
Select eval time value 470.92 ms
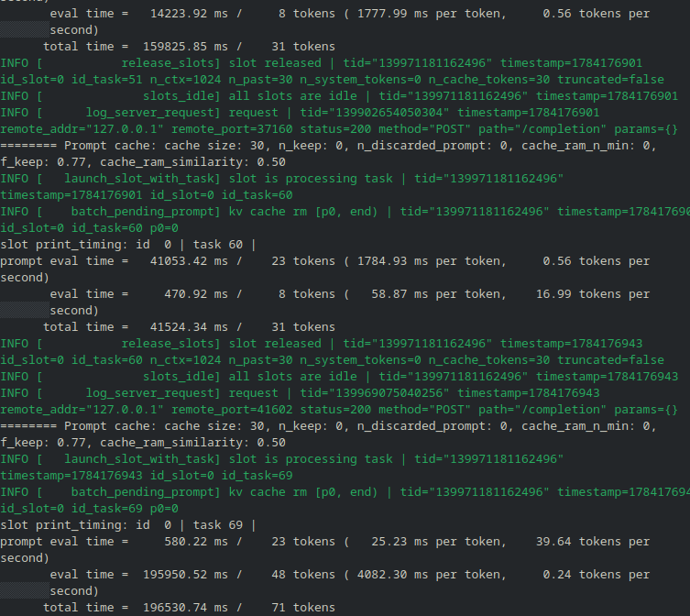[x=196, y=294]
